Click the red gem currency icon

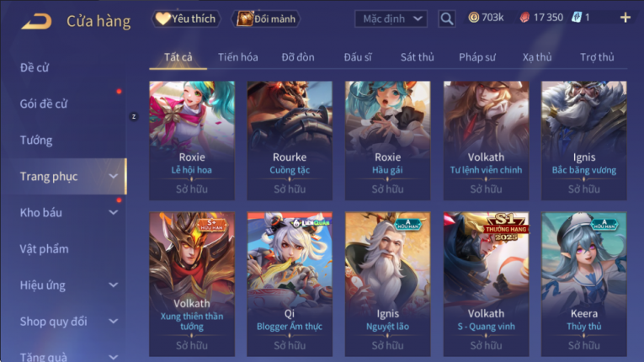tap(524, 17)
